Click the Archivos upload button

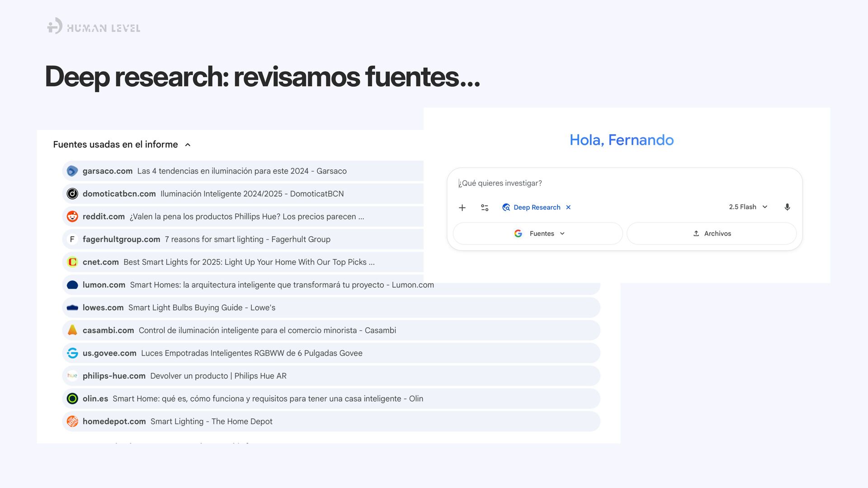tap(712, 234)
